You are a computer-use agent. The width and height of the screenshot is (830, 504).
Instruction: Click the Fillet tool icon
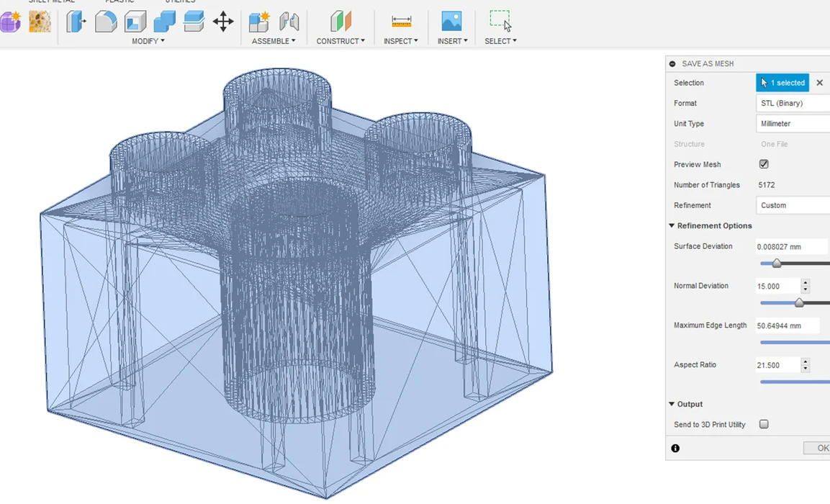click(106, 22)
